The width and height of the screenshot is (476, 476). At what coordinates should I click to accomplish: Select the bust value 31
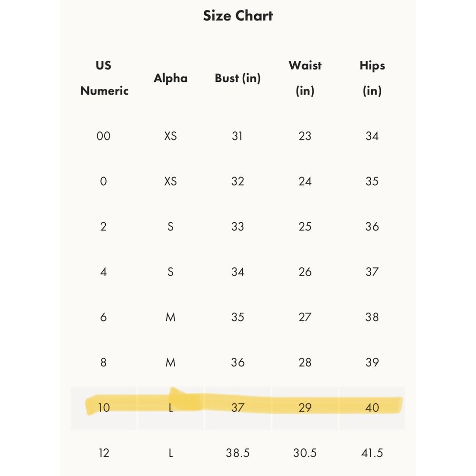238,136
